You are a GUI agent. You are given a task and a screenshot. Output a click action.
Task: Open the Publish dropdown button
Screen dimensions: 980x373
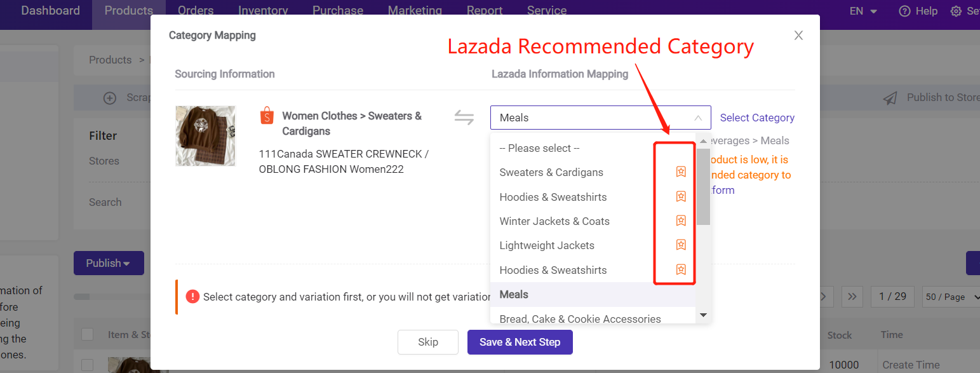pyautogui.click(x=109, y=263)
